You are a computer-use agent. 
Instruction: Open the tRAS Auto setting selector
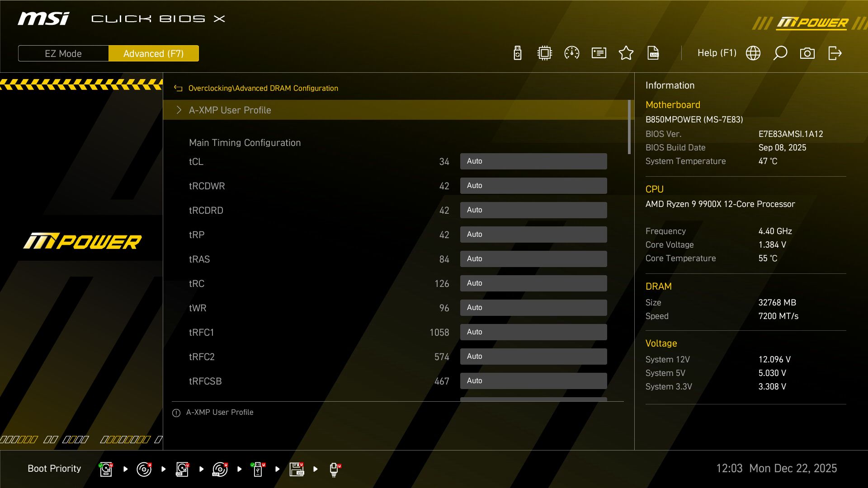click(x=533, y=258)
